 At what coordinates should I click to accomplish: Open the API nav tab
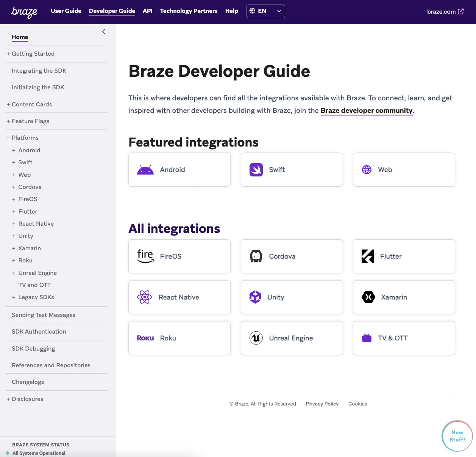tap(148, 11)
